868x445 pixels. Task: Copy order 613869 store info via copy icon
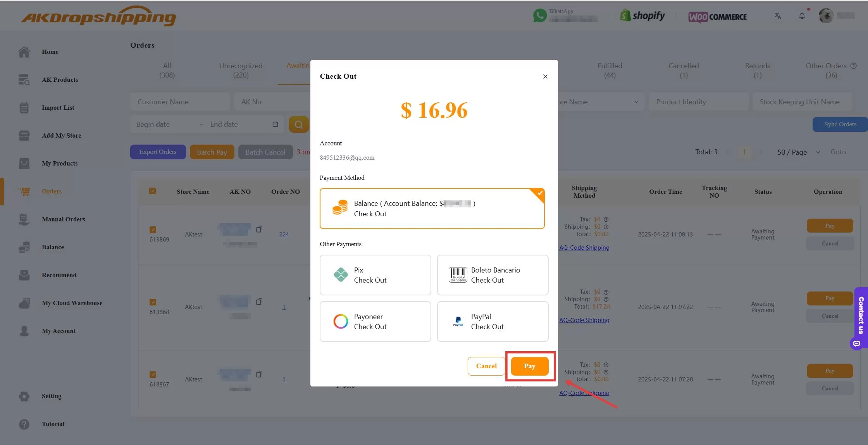(x=259, y=229)
